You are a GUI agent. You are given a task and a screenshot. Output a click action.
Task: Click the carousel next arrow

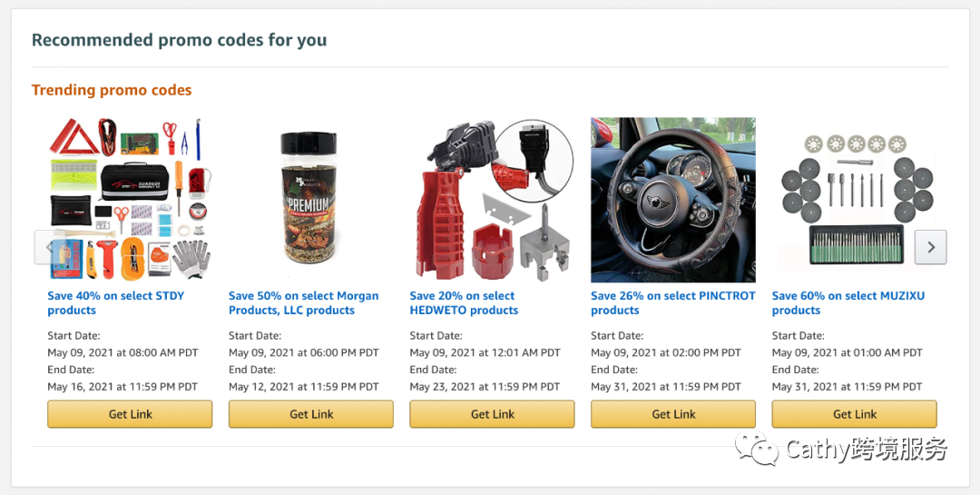(930, 247)
